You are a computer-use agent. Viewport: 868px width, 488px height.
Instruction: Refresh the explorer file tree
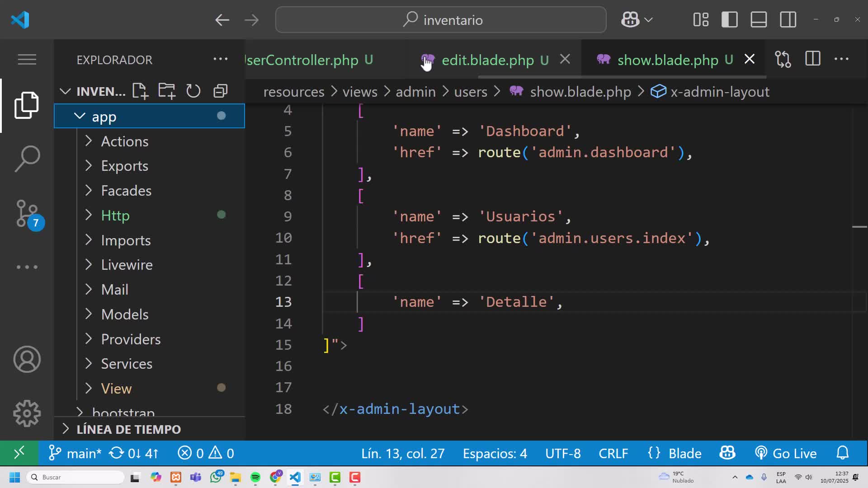click(193, 91)
